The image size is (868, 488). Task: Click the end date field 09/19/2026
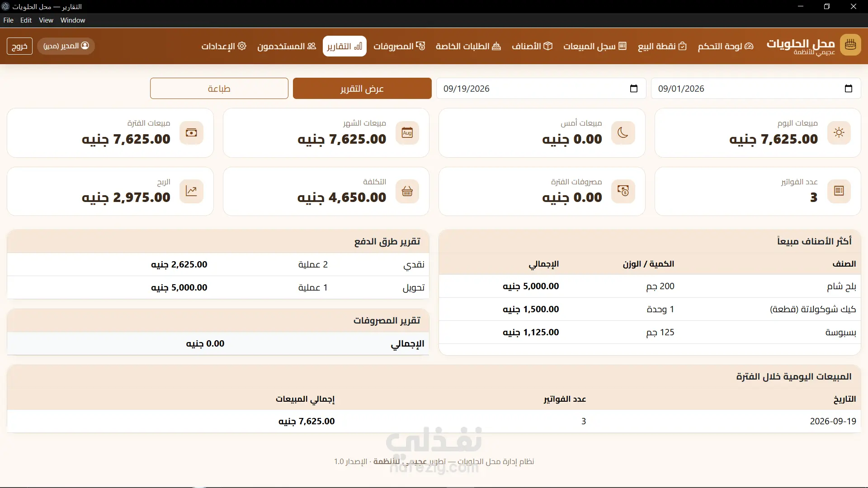point(541,89)
